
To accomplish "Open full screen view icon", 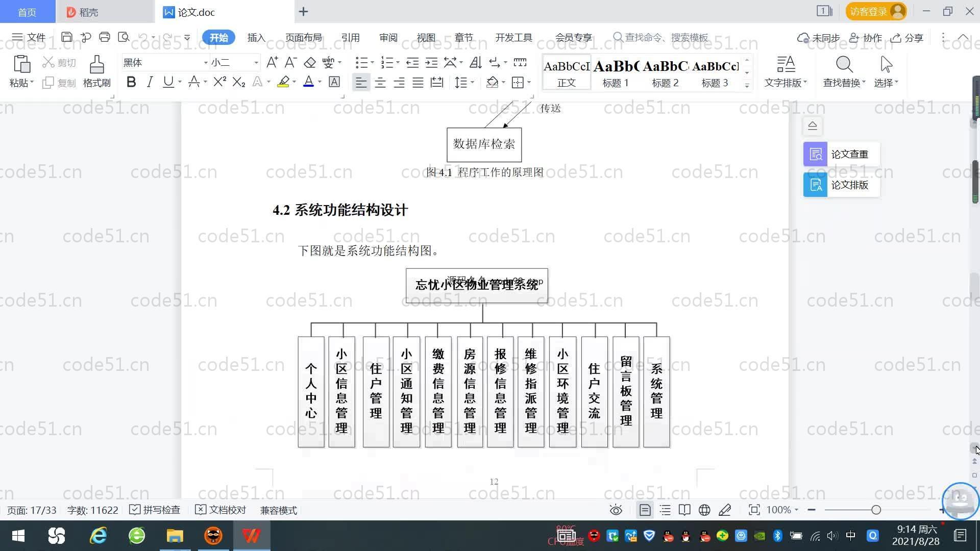I will (754, 510).
